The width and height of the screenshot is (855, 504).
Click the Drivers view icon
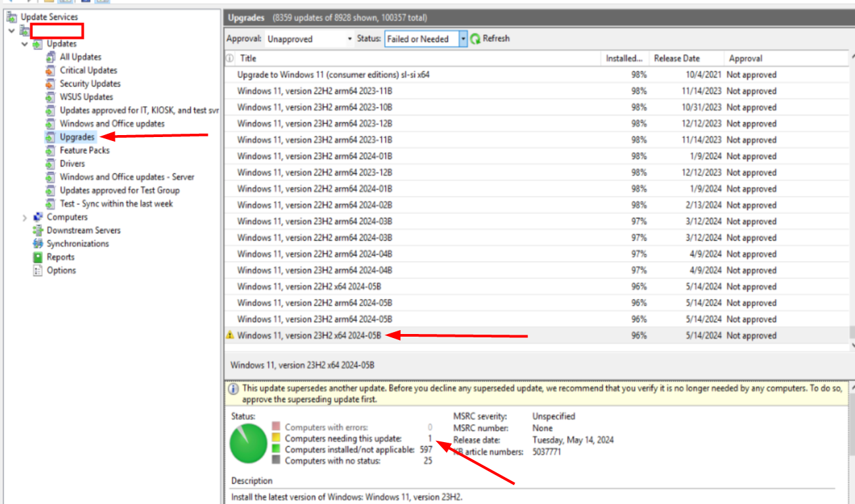coord(51,163)
